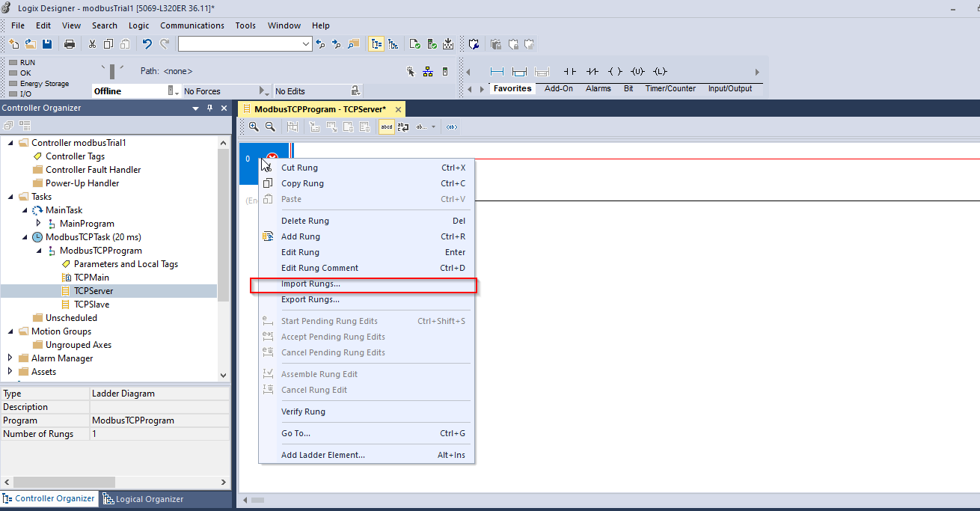Switch to the Timer/Counter instruction tab
980x511 pixels.
[x=670, y=88]
